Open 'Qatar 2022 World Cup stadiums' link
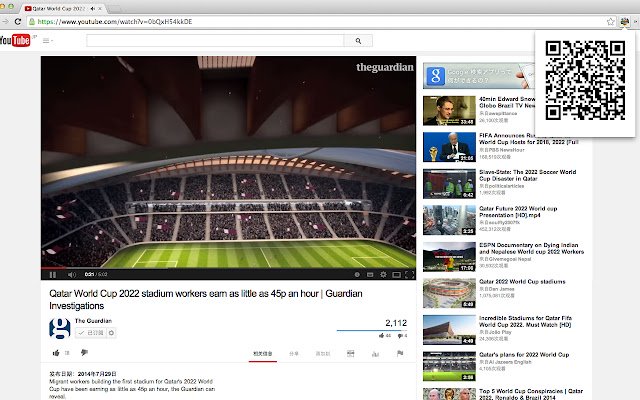 click(x=522, y=282)
